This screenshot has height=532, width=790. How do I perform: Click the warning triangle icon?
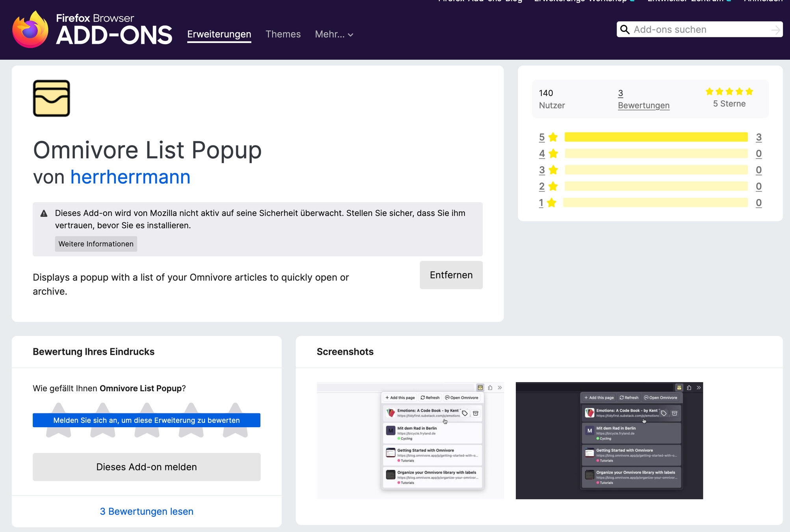pyautogui.click(x=44, y=214)
